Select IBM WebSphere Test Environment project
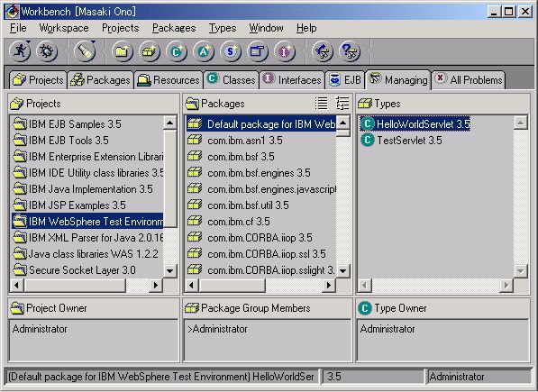 [x=87, y=221]
